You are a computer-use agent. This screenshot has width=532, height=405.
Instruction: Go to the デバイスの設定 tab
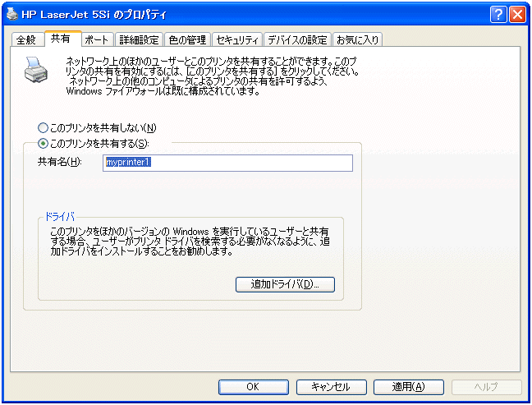point(297,39)
